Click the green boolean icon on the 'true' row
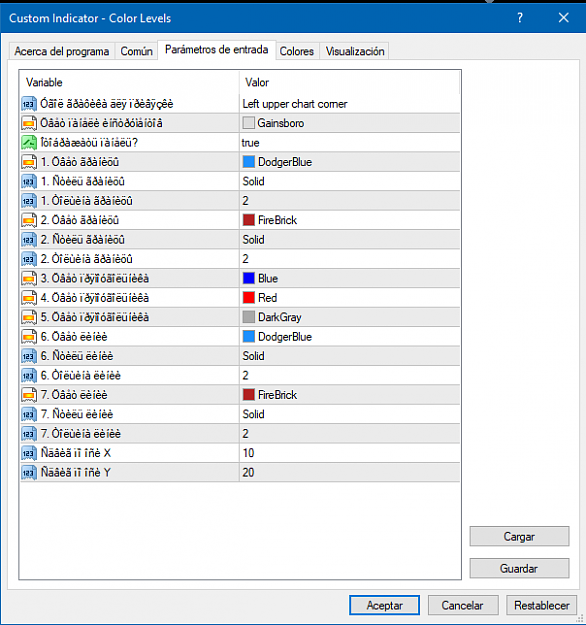586x625 pixels. tap(29, 143)
